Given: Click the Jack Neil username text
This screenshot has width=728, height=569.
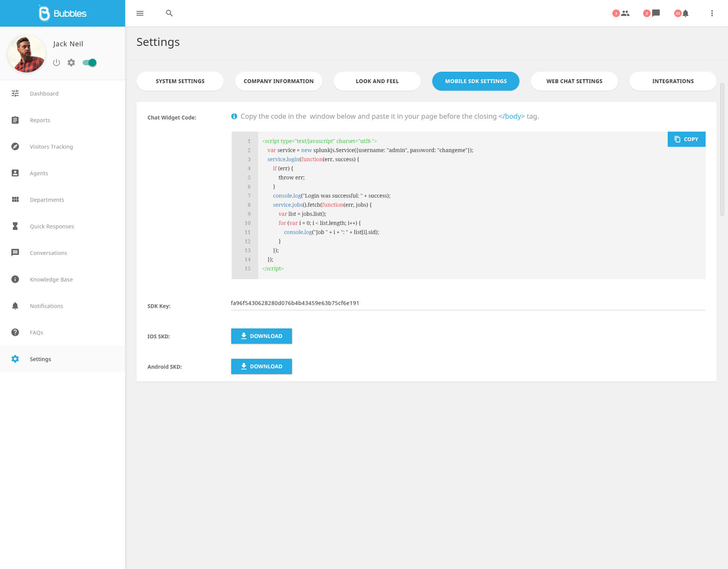Looking at the screenshot, I should point(68,44).
